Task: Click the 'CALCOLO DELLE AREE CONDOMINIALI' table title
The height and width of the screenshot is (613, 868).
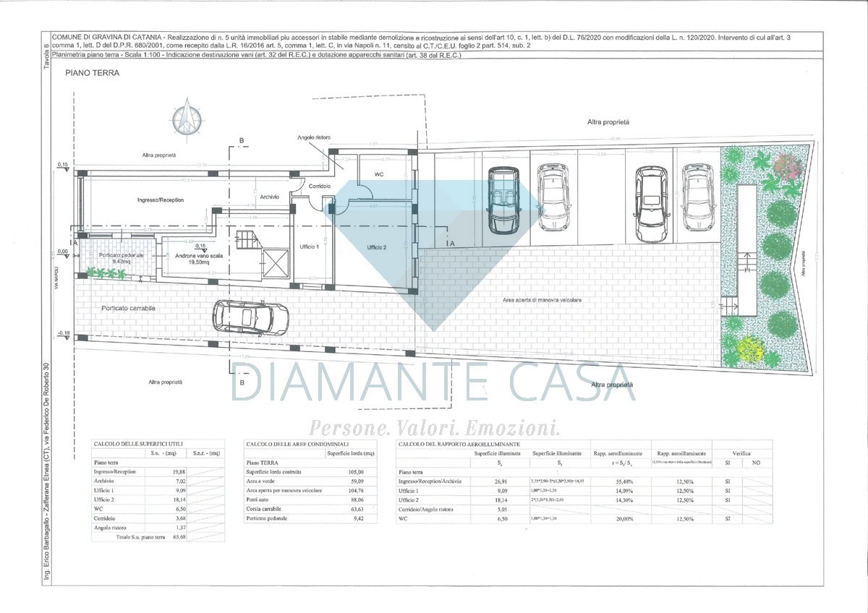Action: point(297,444)
